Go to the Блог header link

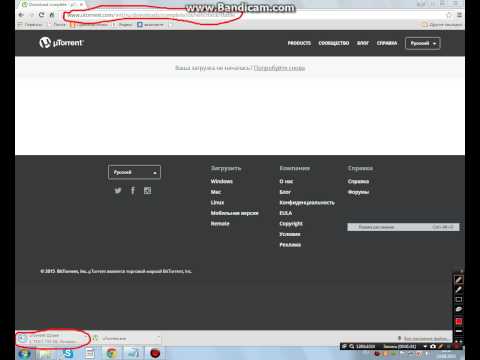click(363, 43)
